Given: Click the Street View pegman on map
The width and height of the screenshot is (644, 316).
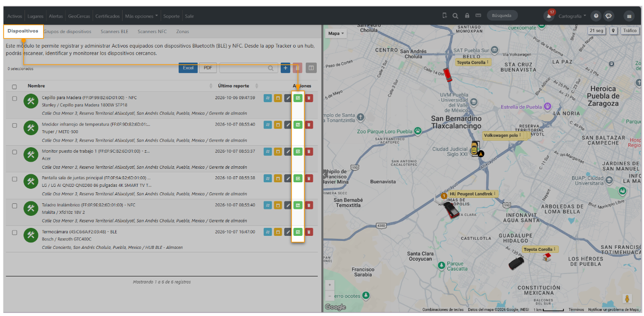Looking at the screenshot, I should pos(627,298).
